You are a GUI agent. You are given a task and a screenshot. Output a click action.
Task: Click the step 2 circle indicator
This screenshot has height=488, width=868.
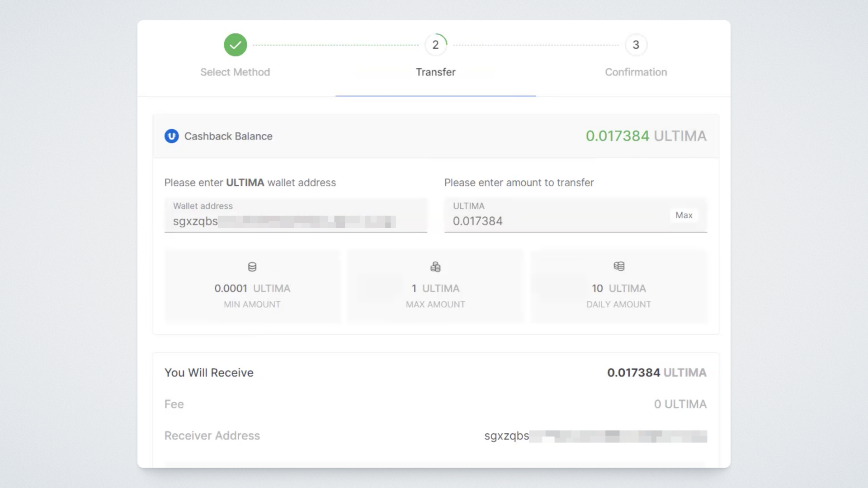point(435,45)
